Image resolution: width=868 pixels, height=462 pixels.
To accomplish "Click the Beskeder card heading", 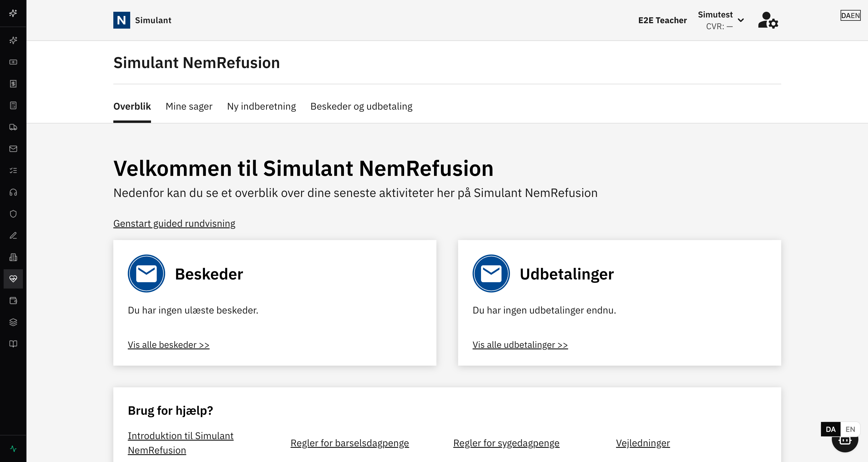I will [209, 274].
